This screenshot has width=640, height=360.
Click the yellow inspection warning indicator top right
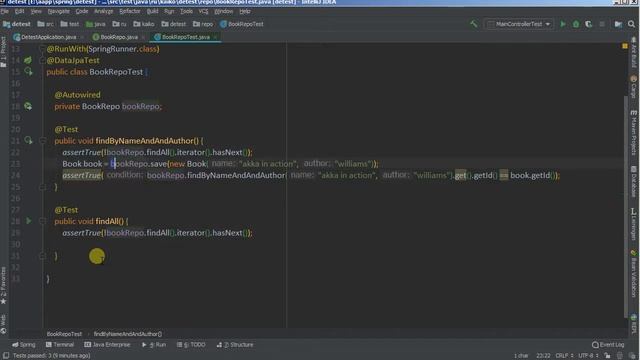[x=624, y=46]
